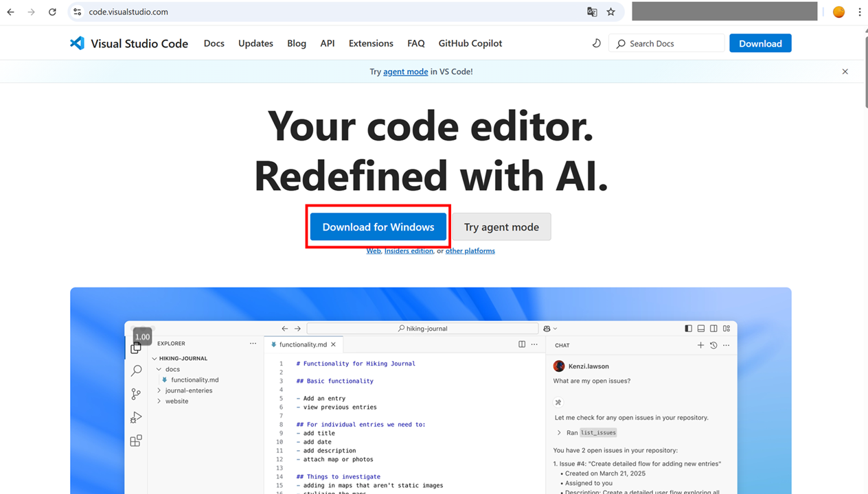Open the site information icon in address bar
The image size is (868, 494).
tap(77, 12)
